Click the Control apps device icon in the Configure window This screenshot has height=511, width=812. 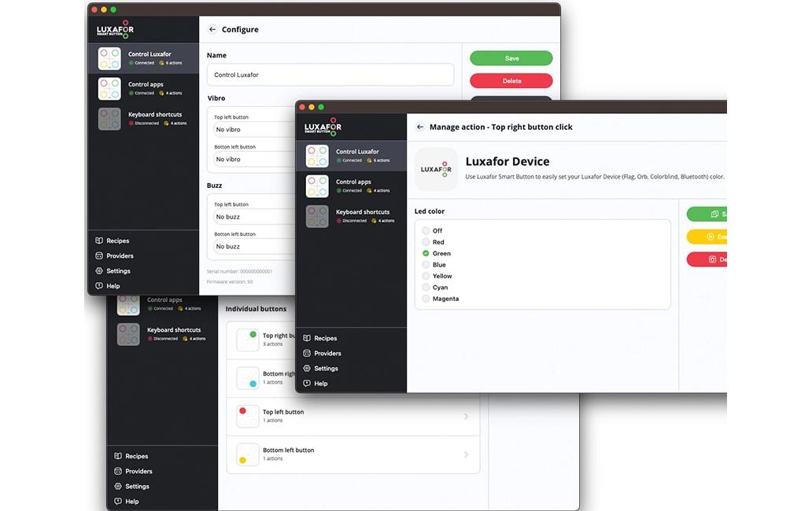coord(109,88)
